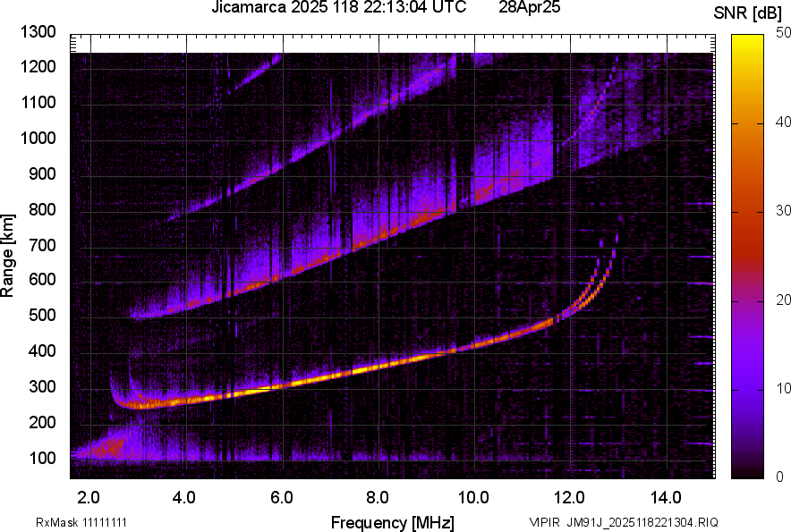
Task: Click the 300 range axis tick label
Action: coord(42,387)
